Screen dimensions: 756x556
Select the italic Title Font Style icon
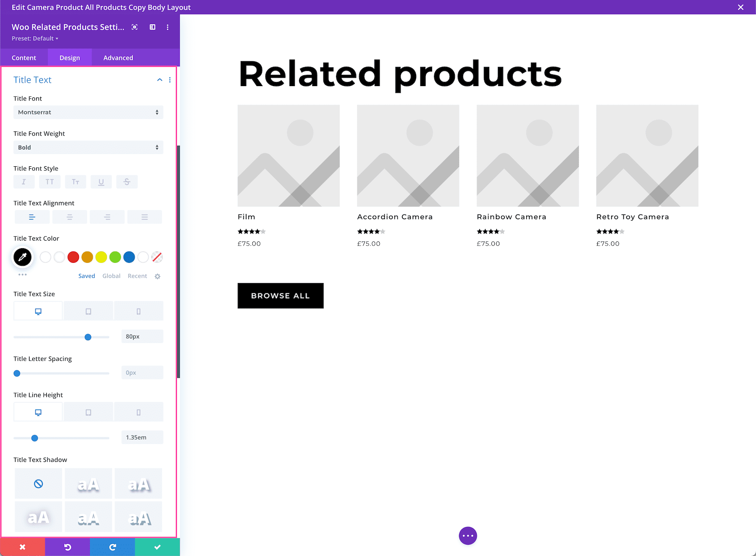point(24,181)
